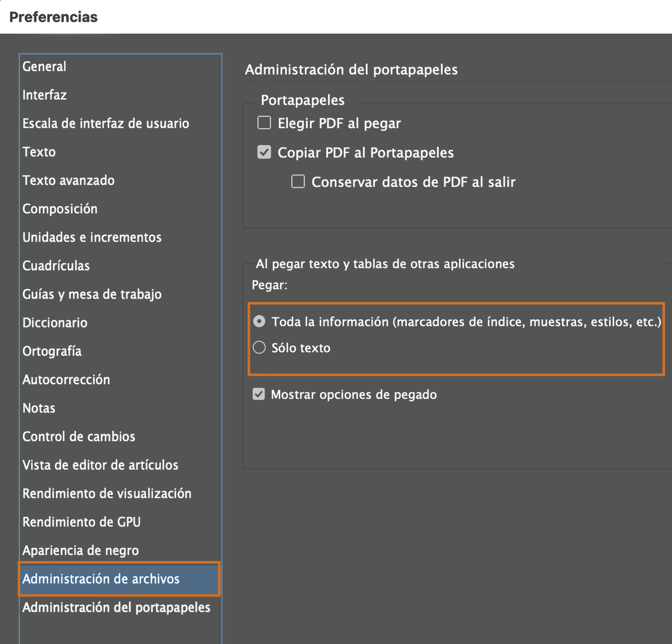This screenshot has height=644, width=672.
Task: Switch to "Texto avanzado" settings
Action: (x=68, y=180)
